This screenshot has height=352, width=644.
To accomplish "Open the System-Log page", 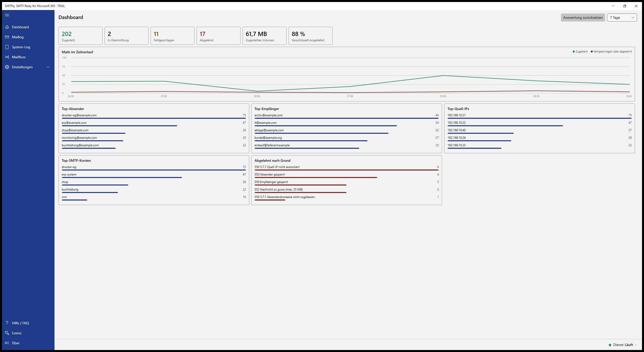I will pos(28,47).
